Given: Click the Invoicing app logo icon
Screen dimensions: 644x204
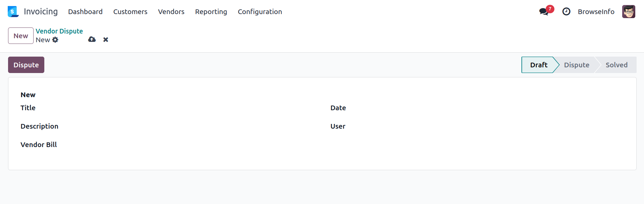Looking at the screenshot, I should 13,12.
